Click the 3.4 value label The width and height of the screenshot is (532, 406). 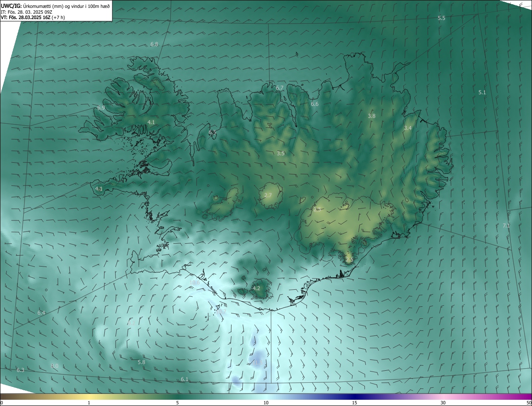point(408,128)
